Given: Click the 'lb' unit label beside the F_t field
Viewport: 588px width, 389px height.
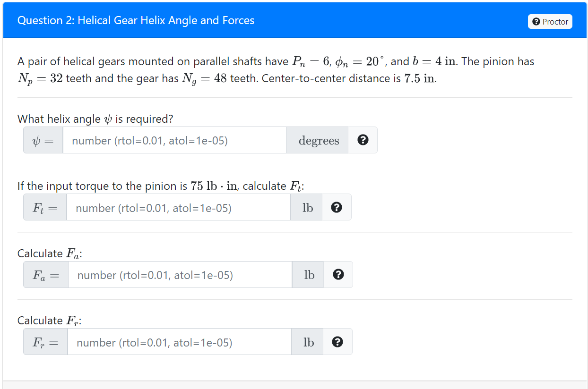Looking at the screenshot, I should point(306,207).
